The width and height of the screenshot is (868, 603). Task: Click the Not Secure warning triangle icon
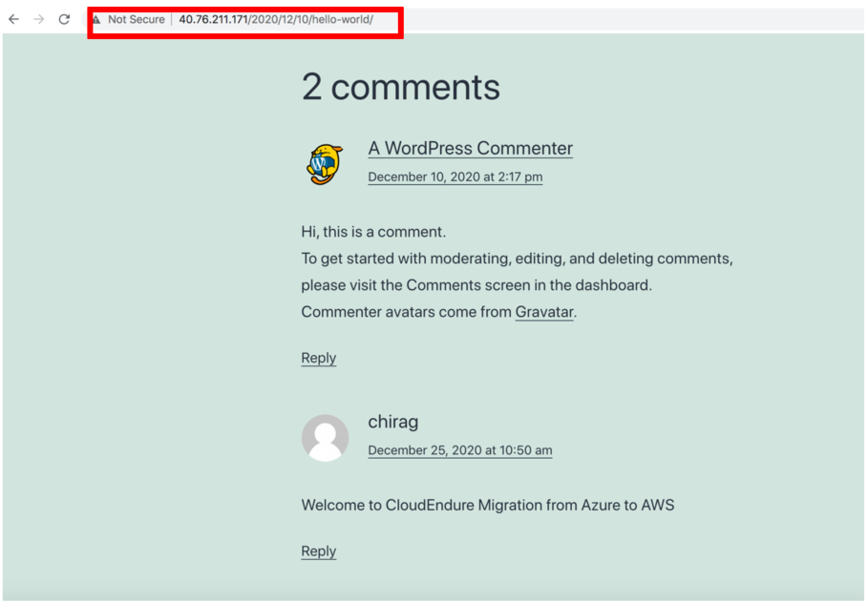[x=99, y=19]
